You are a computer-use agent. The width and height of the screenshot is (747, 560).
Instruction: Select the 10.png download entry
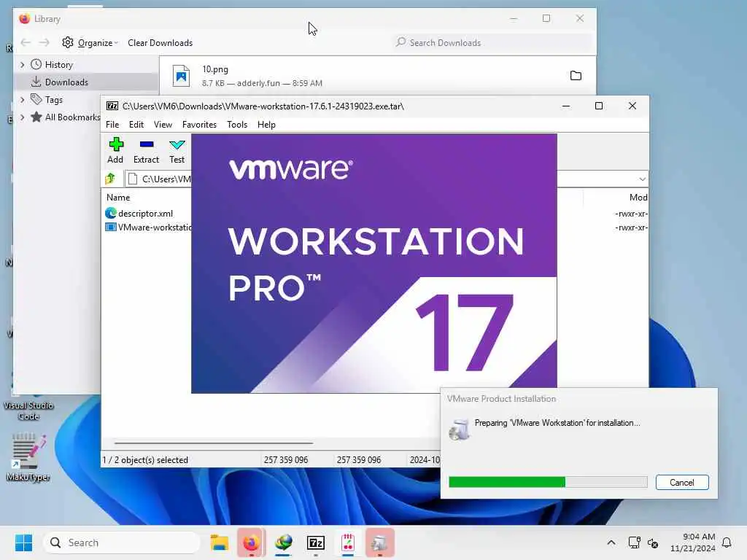click(x=377, y=76)
